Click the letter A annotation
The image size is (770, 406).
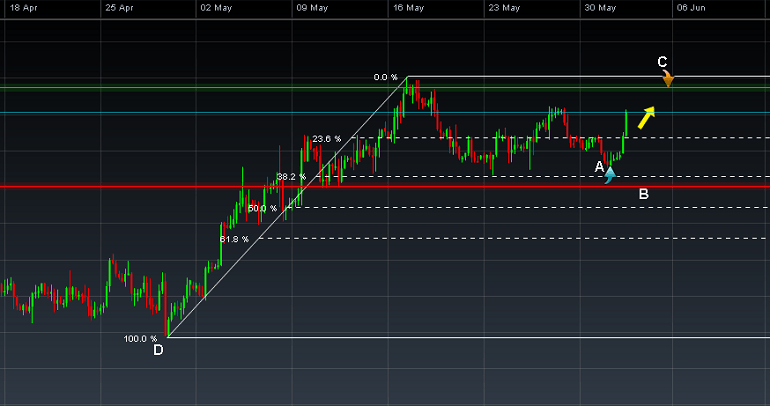[x=599, y=167]
